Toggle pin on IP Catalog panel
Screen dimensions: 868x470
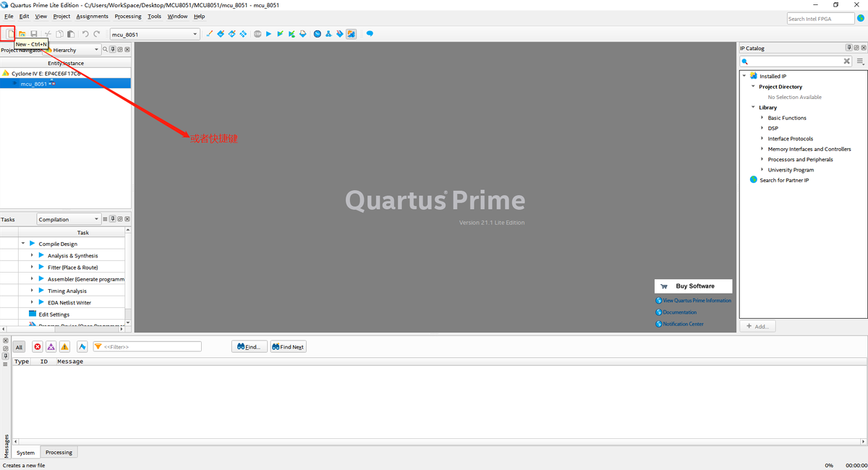pos(848,48)
